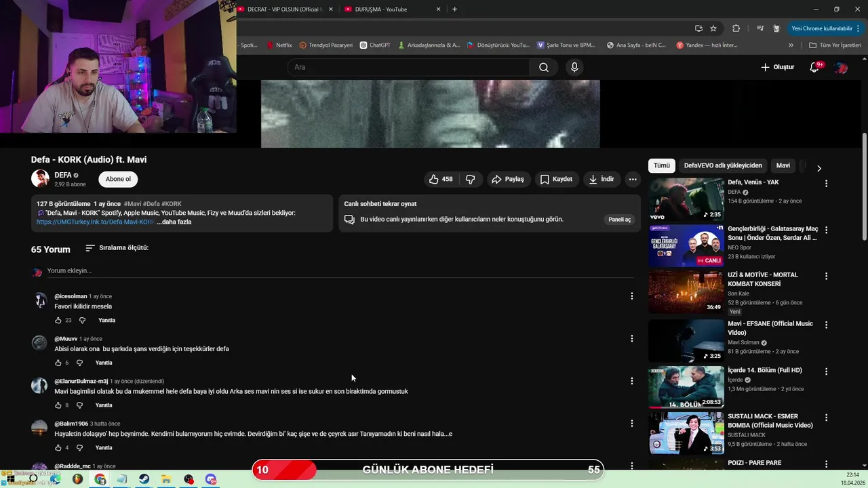This screenshot has height=488, width=868.
Task: Open a new Chrome tab
Action: [x=454, y=9]
